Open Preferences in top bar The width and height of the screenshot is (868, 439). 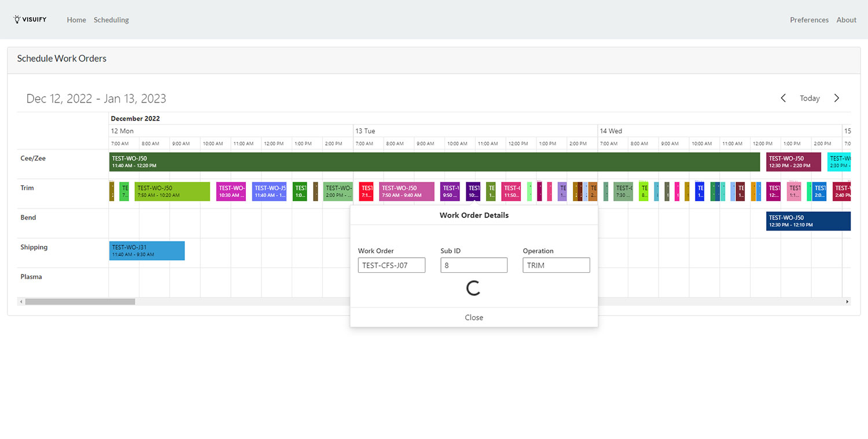click(809, 20)
